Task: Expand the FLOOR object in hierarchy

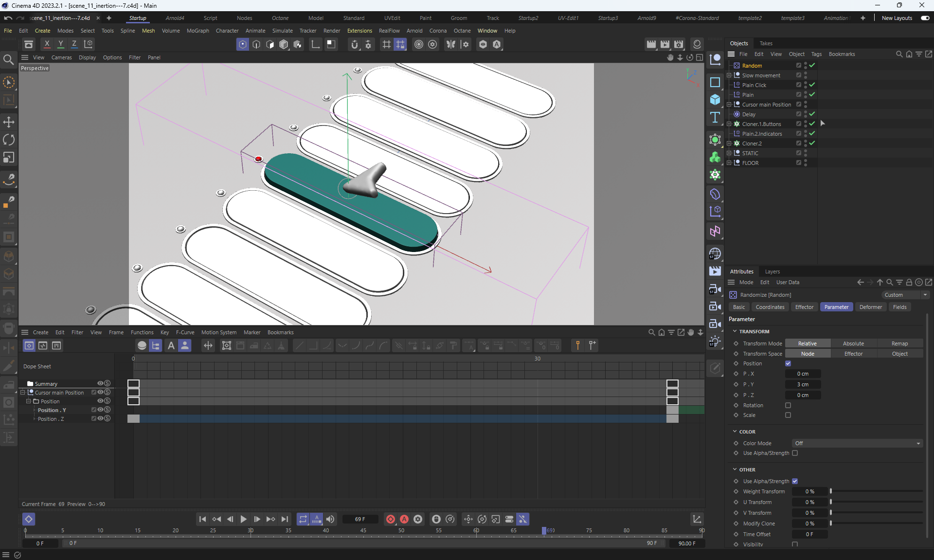Action: 729,163
